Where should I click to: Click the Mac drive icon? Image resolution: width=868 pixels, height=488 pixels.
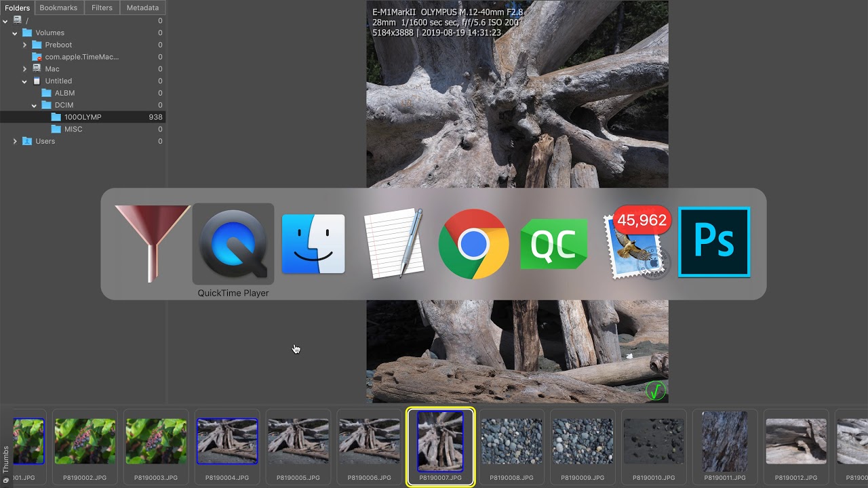[37, 69]
